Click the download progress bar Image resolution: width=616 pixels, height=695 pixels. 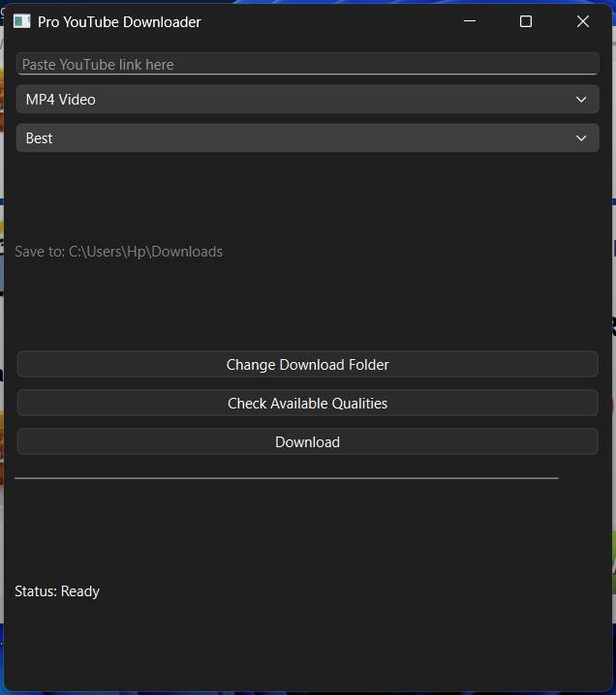coord(287,478)
